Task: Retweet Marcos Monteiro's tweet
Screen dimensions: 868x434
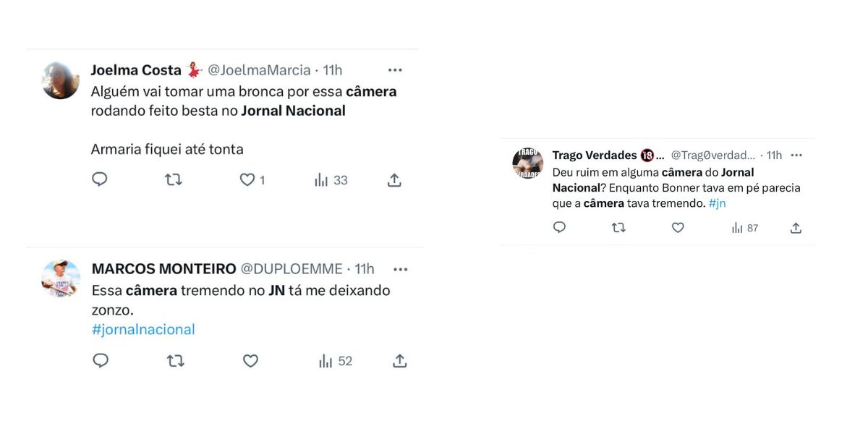Action: 176,360
